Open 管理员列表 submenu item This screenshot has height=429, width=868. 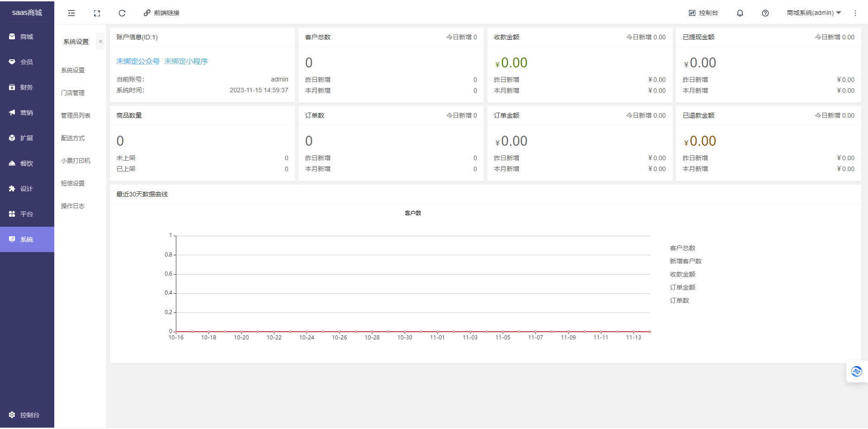coord(76,115)
